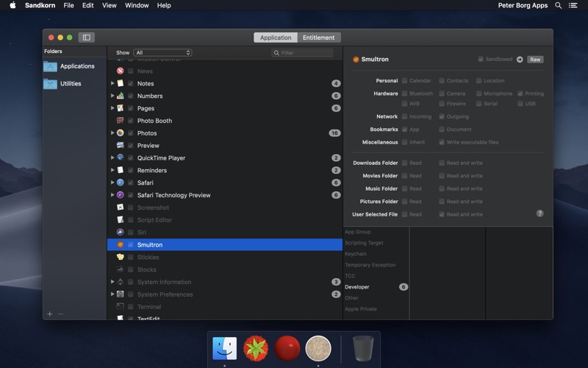Toggle Write executable files checkbox
The height and width of the screenshot is (368, 588).
(x=442, y=142)
